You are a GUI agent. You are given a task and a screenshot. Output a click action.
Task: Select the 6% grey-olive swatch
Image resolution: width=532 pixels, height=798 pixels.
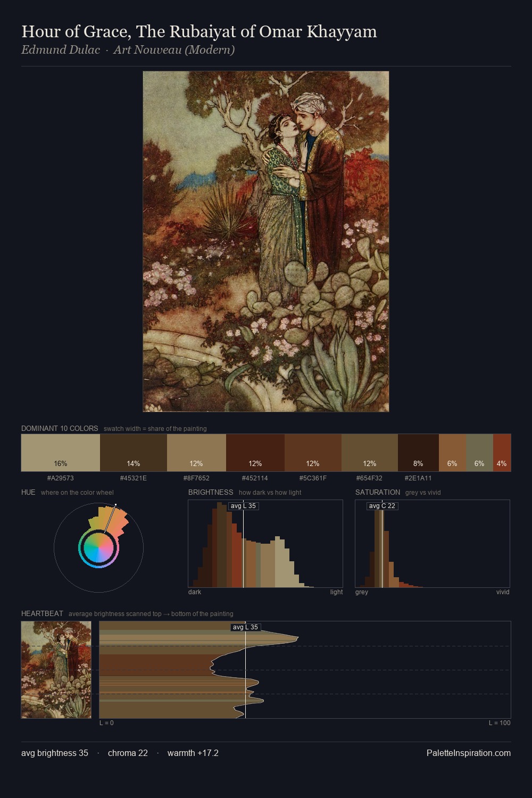pyautogui.click(x=479, y=453)
